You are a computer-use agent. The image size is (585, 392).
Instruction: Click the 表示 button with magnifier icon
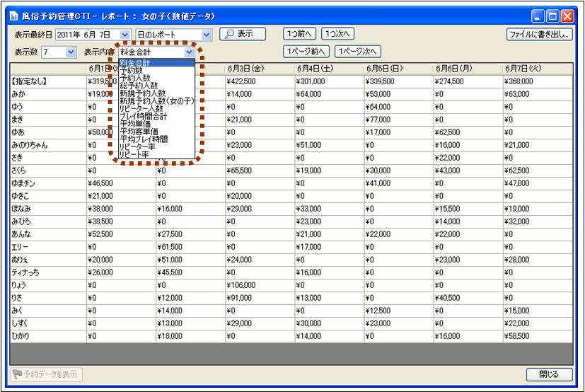tap(242, 34)
